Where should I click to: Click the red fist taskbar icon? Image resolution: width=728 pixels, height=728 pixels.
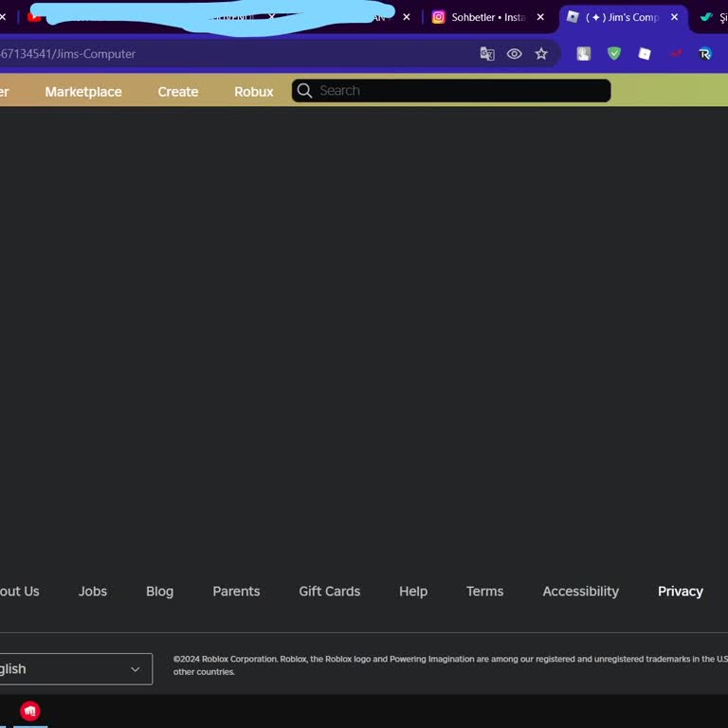click(30, 711)
